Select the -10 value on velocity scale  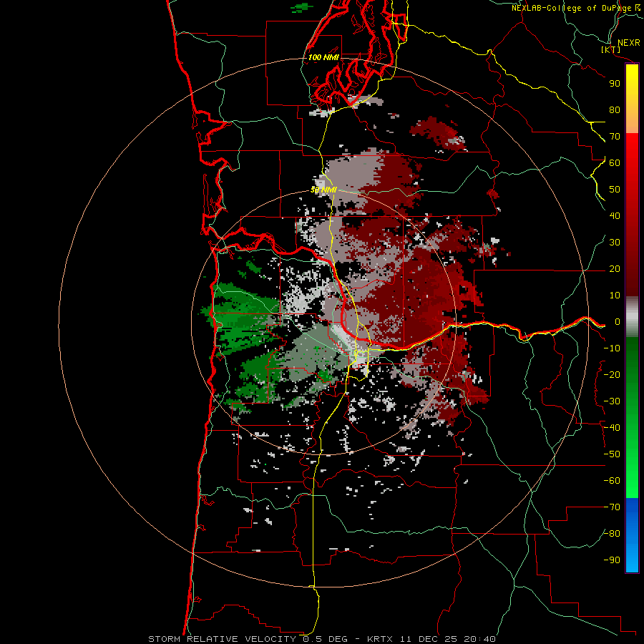612,348
